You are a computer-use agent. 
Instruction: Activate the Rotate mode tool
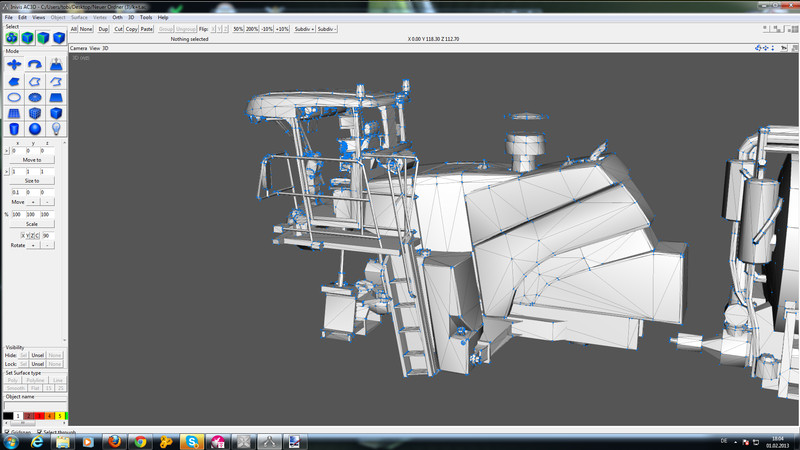(x=35, y=64)
